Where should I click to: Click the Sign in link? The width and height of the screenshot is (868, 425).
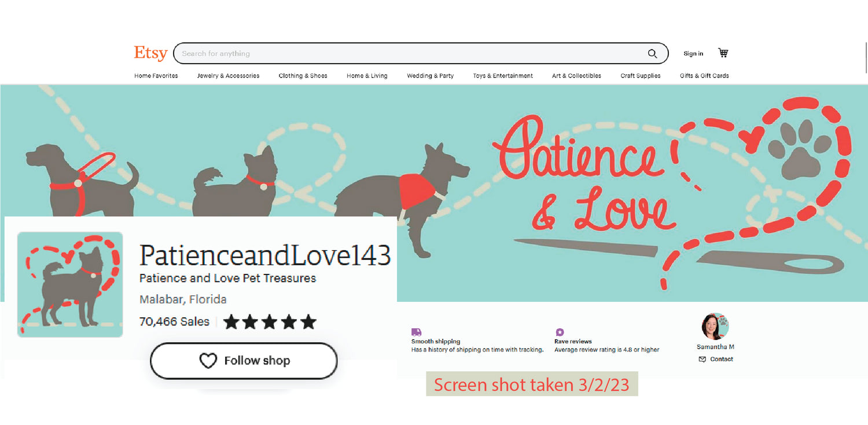[693, 54]
